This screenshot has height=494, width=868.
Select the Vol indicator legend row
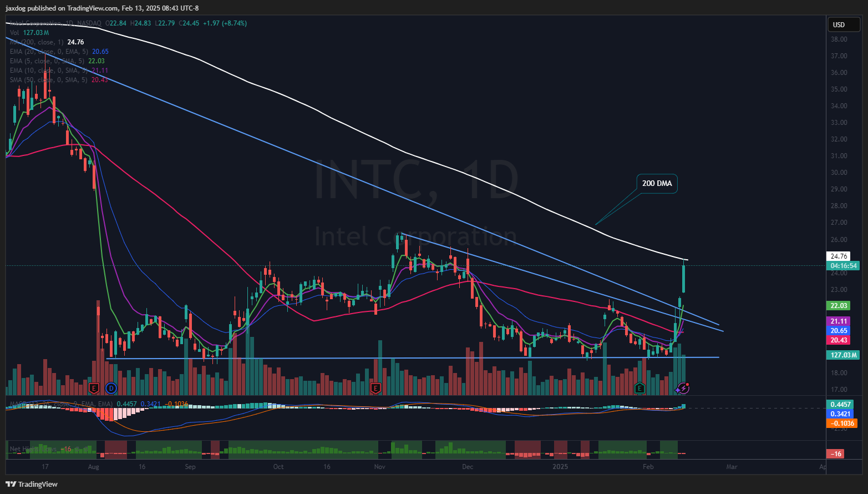click(x=29, y=33)
